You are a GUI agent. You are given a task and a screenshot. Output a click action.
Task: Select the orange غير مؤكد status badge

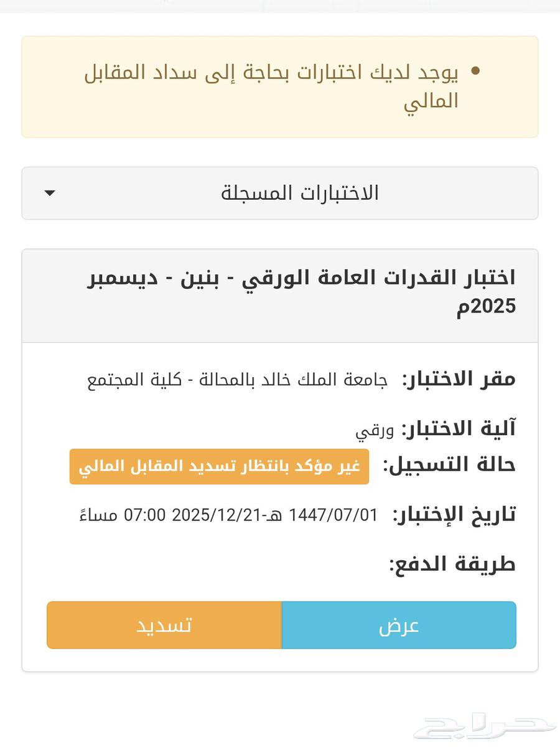coord(219,466)
